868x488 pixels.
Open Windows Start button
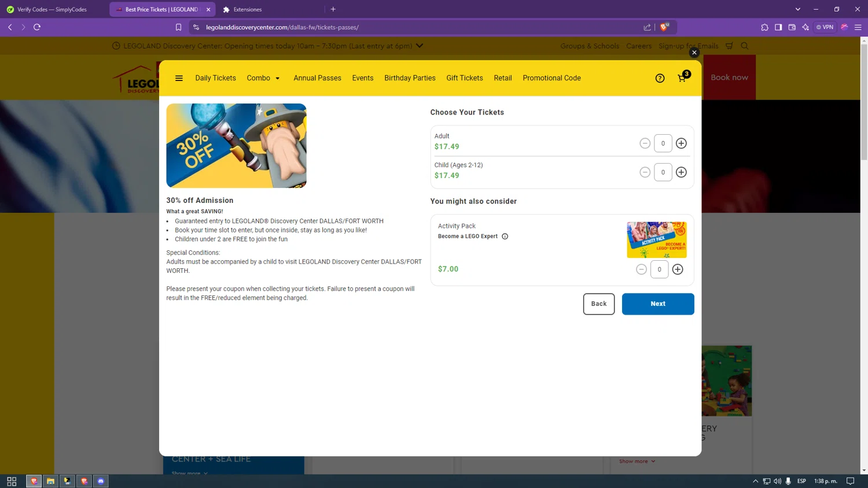(x=12, y=481)
